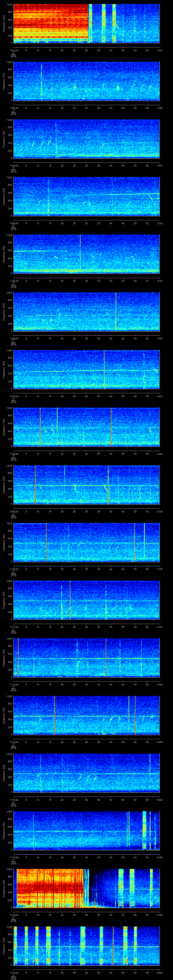Select the 10:00 end time label
Image resolution: width=173 pixels, height=980 pixels.
[x=159, y=511]
